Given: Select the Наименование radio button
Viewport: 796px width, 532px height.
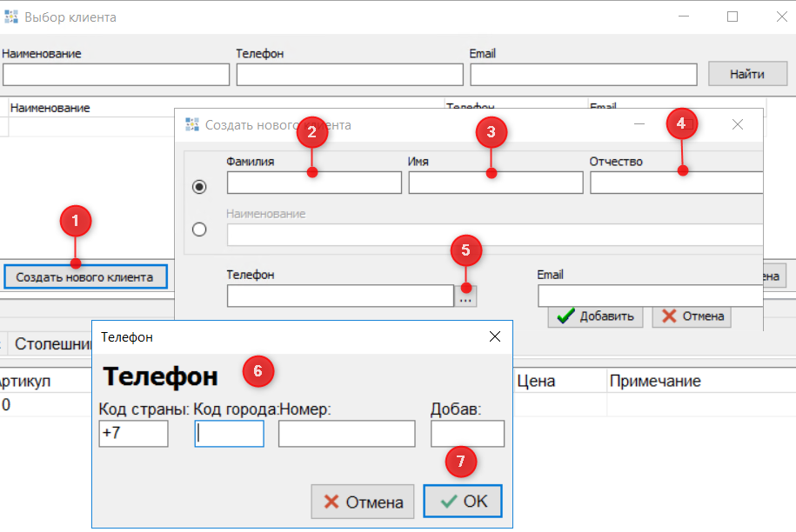Looking at the screenshot, I should point(199,229).
